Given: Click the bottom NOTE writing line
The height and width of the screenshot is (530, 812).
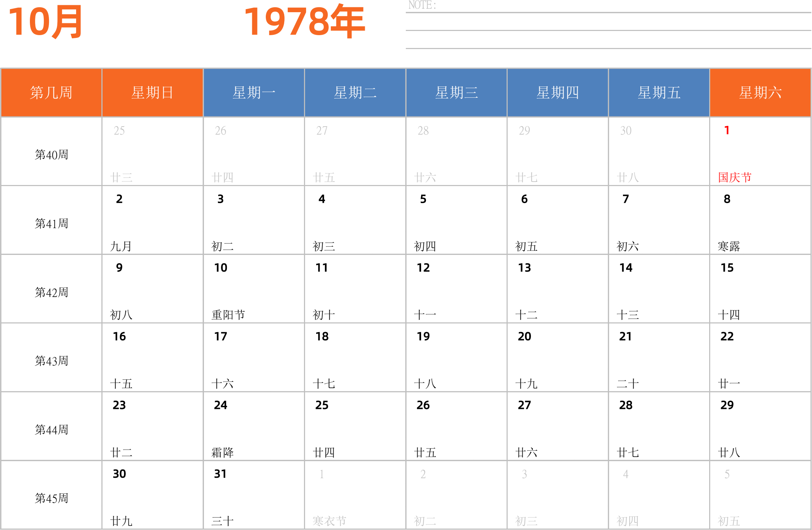Looking at the screenshot, I should (608, 48).
